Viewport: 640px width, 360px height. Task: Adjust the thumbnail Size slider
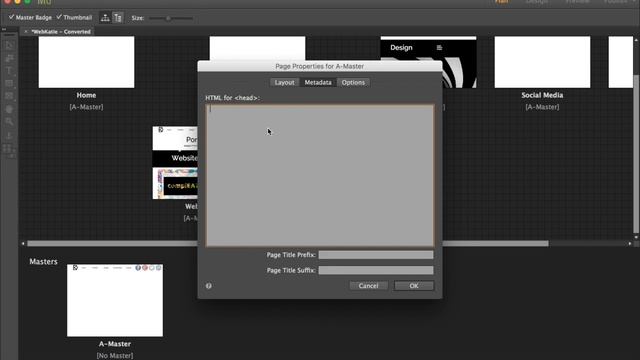[171, 18]
